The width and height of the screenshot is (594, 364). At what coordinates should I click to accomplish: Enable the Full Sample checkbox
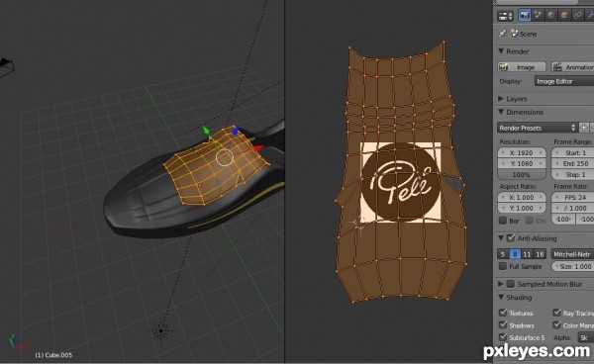[x=502, y=266]
